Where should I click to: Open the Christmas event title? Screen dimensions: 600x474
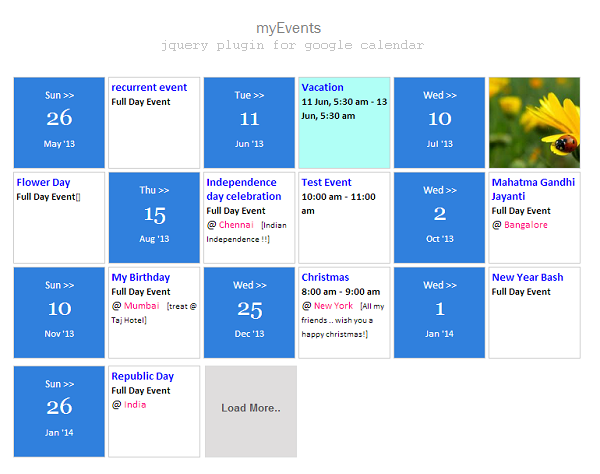tap(325, 277)
